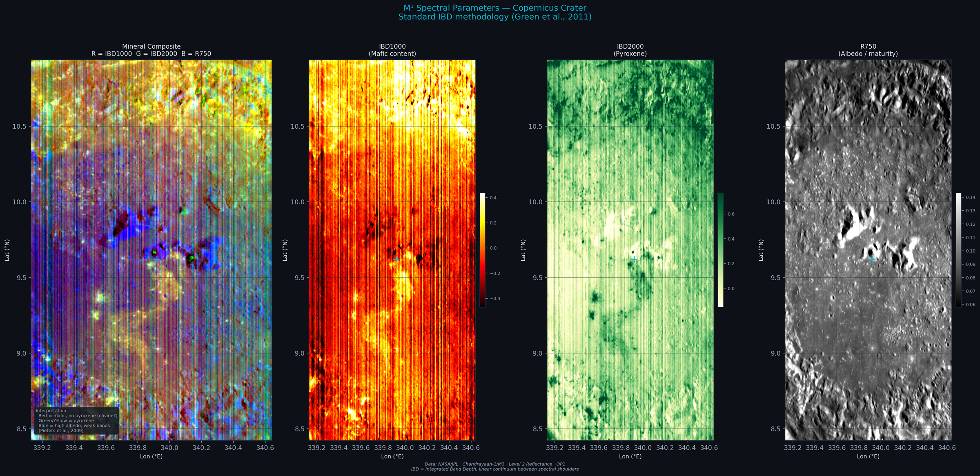Click the 'Green/Yellow = pyroxene' legend line

[x=66, y=420]
